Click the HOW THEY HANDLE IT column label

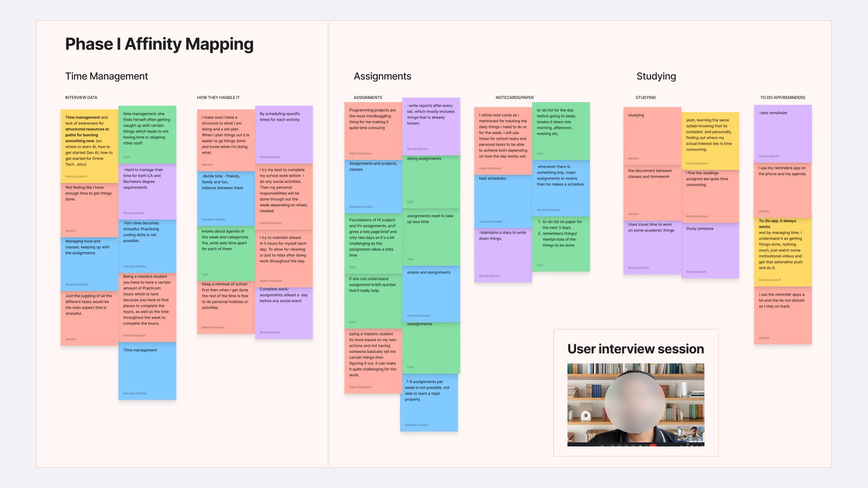tap(218, 98)
